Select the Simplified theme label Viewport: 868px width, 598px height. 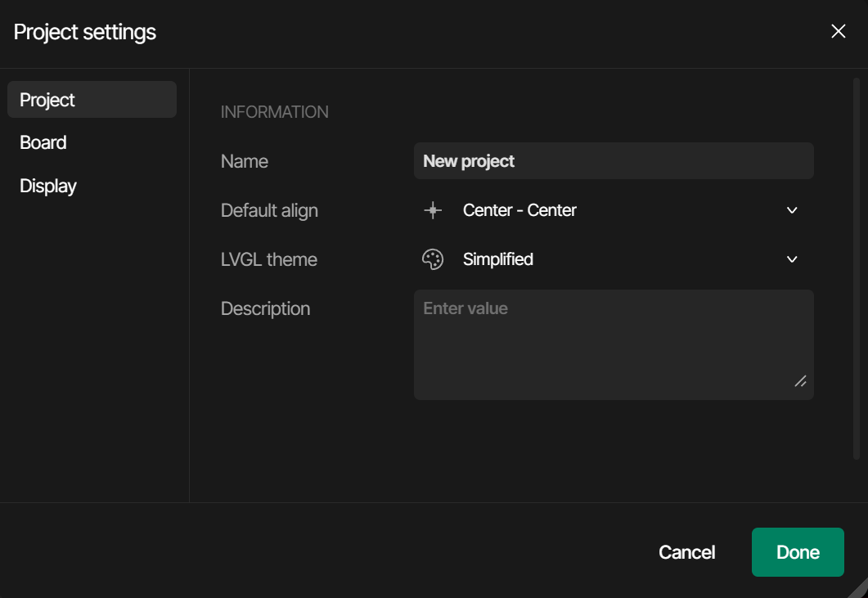(x=498, y=259)
